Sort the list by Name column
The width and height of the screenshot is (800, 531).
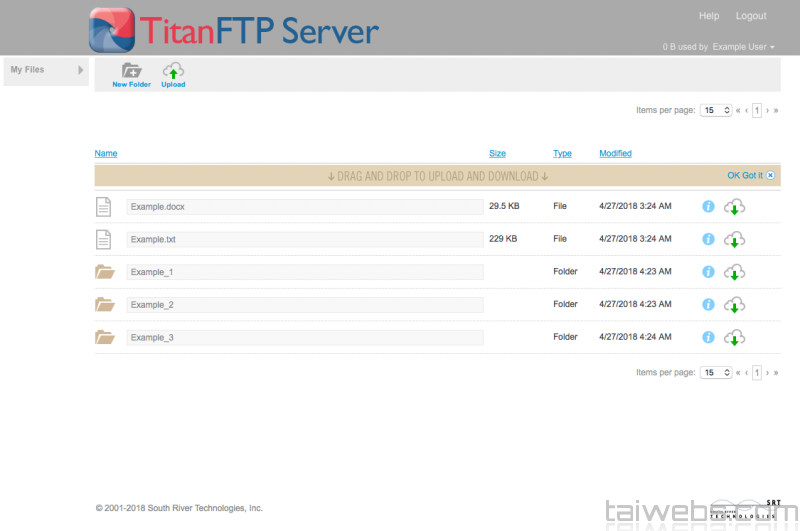[106, 153]
